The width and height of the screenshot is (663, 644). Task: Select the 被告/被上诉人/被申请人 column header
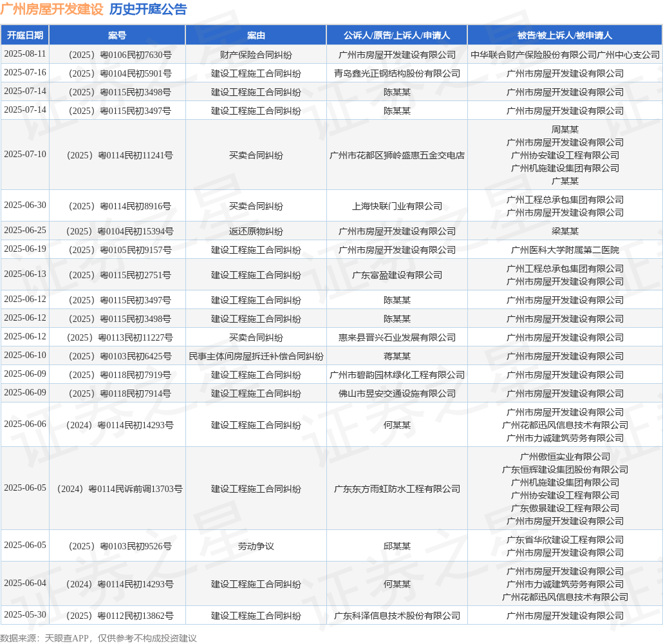(x=565, y=35)
